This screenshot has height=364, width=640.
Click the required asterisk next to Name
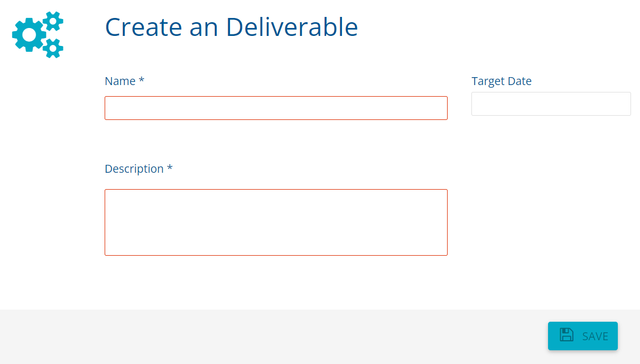pos(142,81)
